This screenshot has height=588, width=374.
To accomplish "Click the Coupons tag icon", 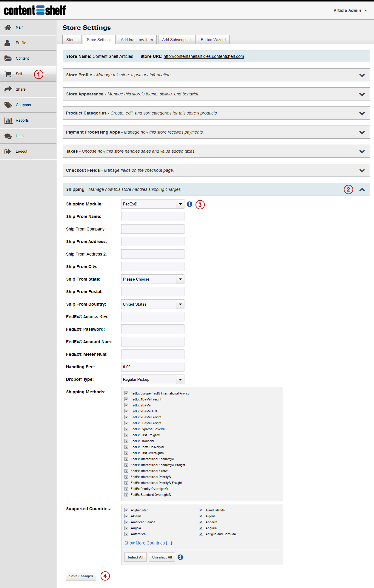I will click(8, 105).
